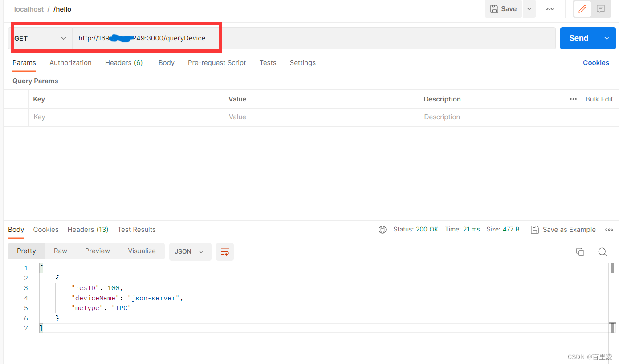The image size is (619, 364).
Task: Open the query params column options ellipsis
Action: click(573, 99)
